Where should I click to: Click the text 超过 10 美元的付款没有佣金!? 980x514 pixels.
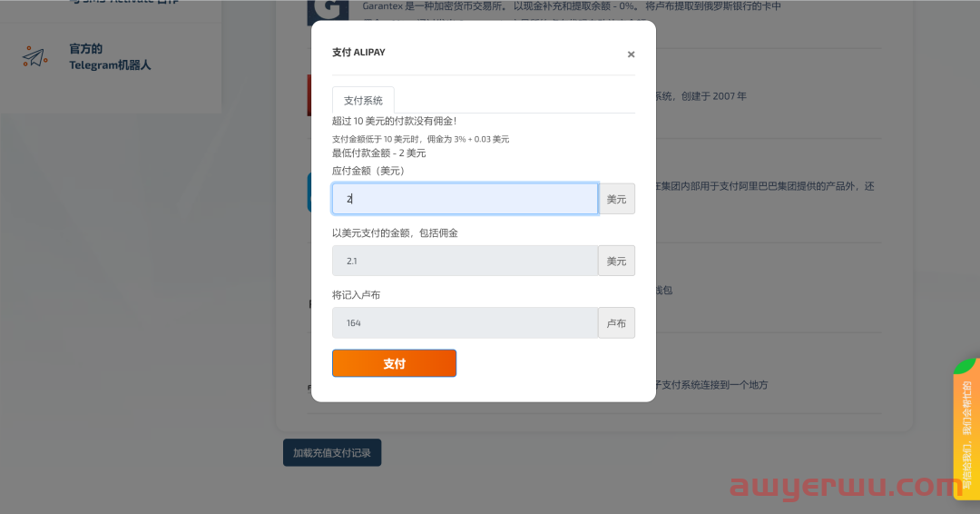click(395, 122)
